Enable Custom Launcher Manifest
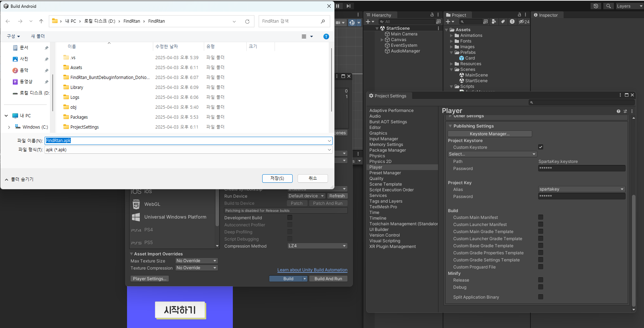The image size is (644, 328). point(541,224)
